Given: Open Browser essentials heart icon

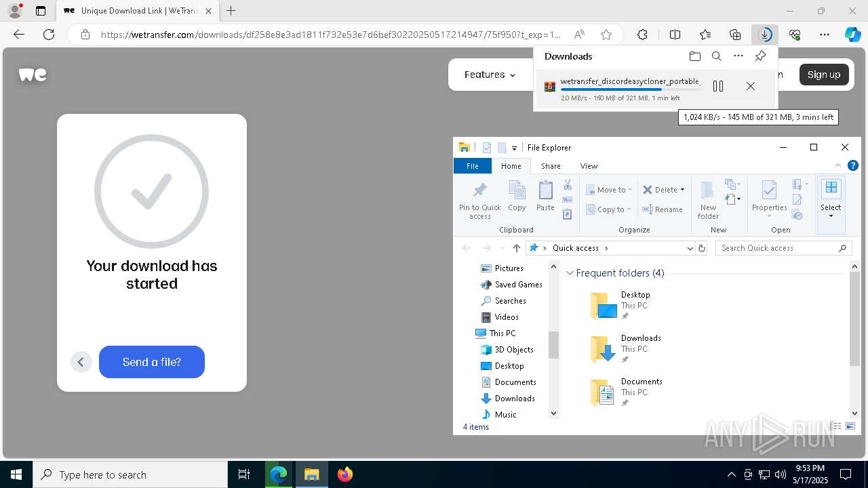Looking at the screenshot, I should [x=795, y=35].
